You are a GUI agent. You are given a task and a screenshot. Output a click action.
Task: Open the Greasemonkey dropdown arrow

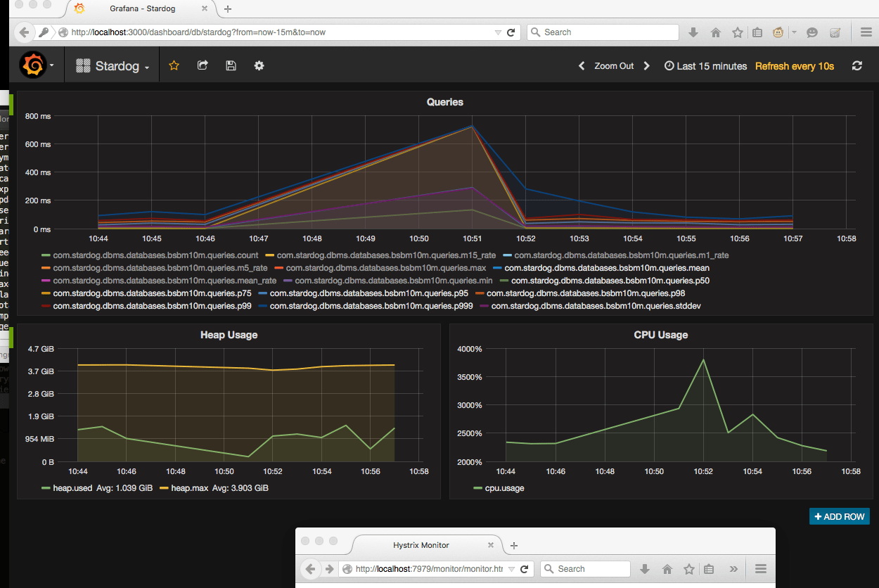(794, 32)
